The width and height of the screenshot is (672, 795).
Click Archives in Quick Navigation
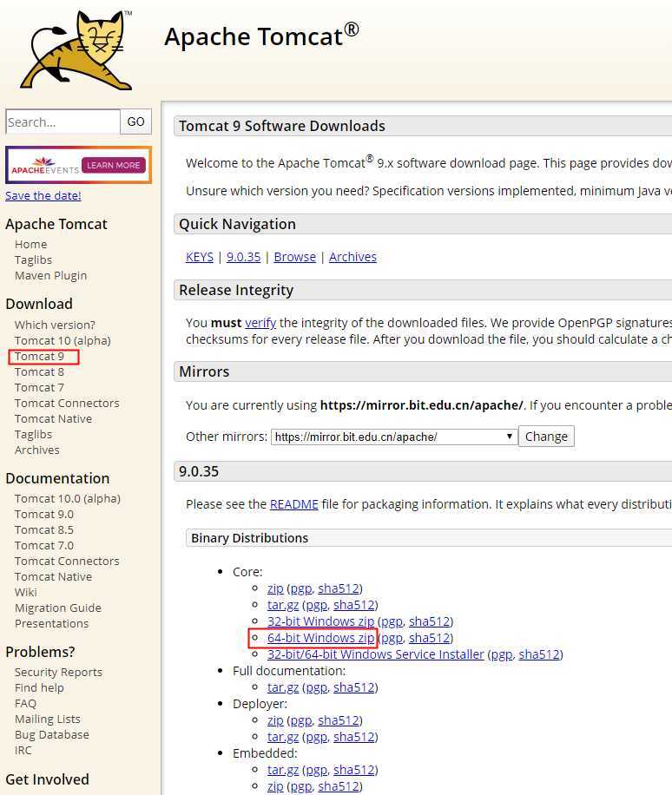tap(352, 257)
